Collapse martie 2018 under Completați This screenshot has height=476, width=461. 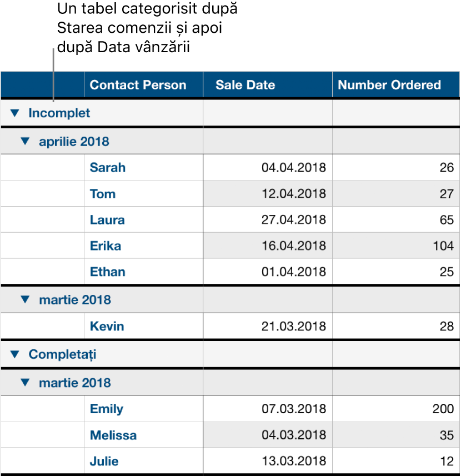click(24, 382)
